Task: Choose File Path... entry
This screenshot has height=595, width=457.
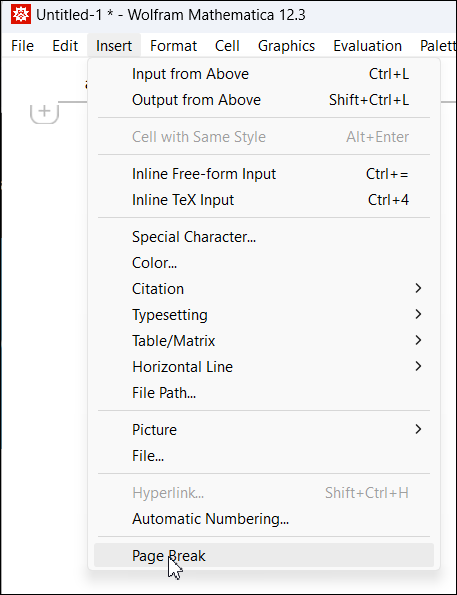Action: click(x=264, y=393)
